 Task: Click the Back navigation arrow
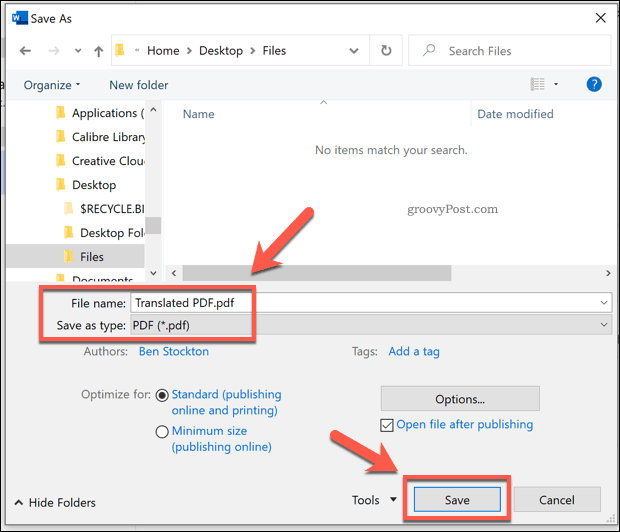tap(25, 51)
